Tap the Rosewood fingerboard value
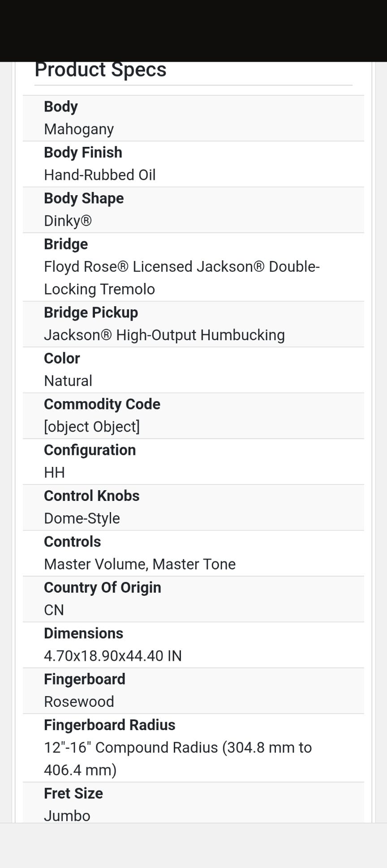The image size is (387, 868). 79,702
